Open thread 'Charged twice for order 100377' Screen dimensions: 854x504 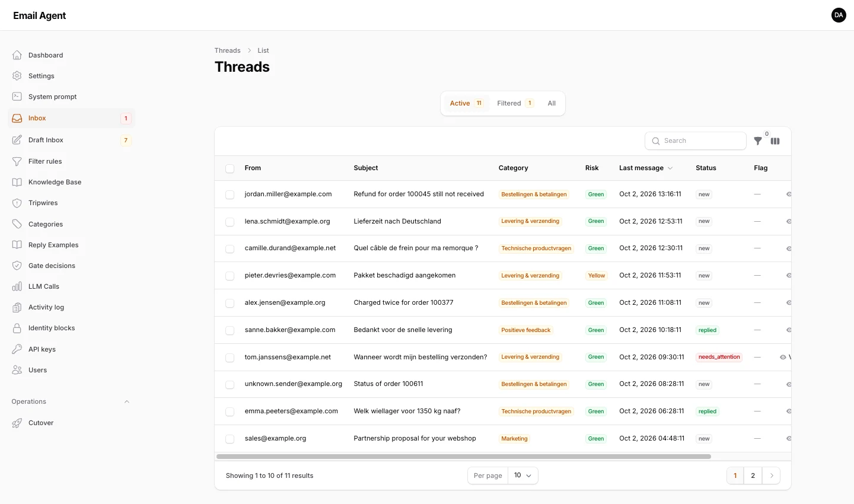(403, 302)
